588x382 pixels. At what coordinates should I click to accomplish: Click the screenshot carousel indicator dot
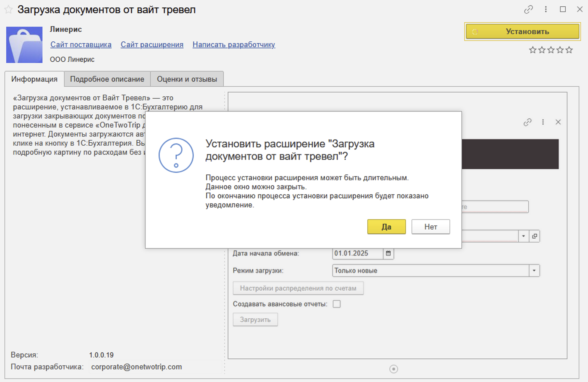394,369
